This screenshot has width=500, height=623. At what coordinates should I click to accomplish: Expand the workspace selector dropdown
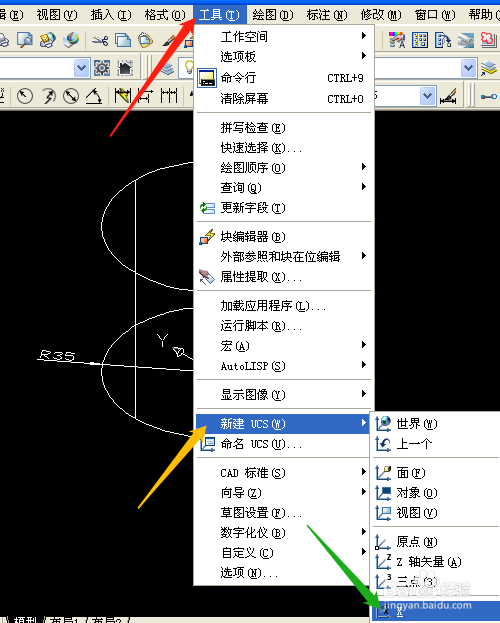[x=81, y=68]
